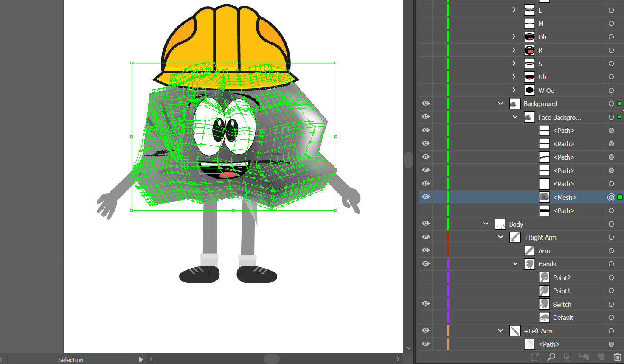Collapse the +Left Arm group

click(500, 331)
